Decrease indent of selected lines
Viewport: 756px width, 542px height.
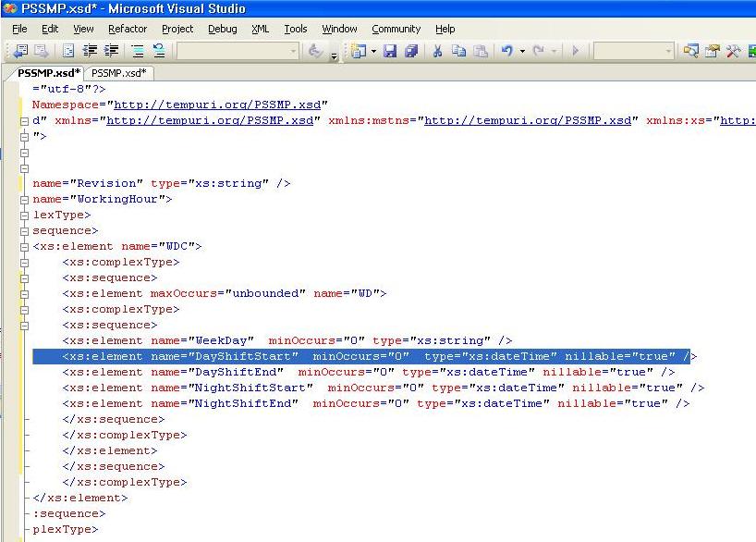click(x=90, y=50)
